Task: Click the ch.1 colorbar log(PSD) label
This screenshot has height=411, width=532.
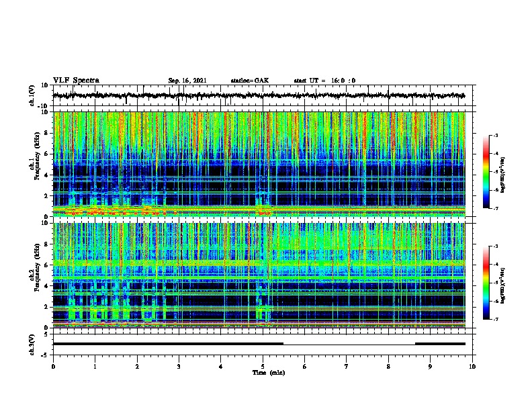Action: [x=503, y=175]
